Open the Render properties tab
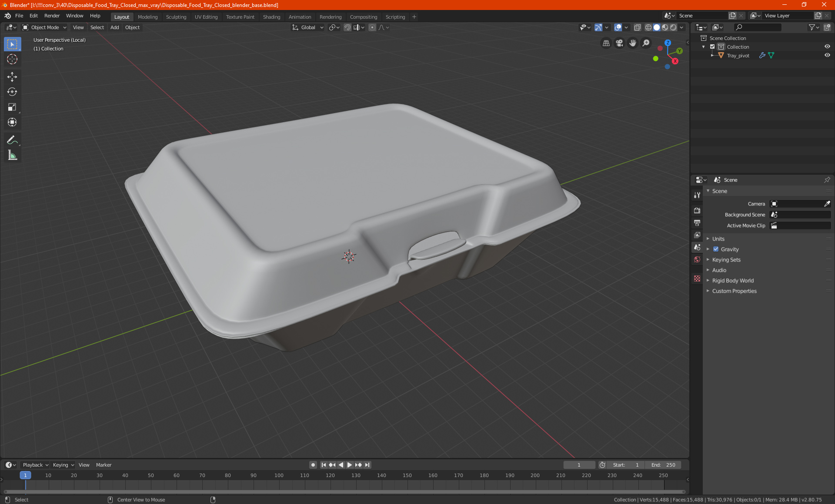Image resolution: width=835 pixels, height=504 pixels. pos(697,210)
